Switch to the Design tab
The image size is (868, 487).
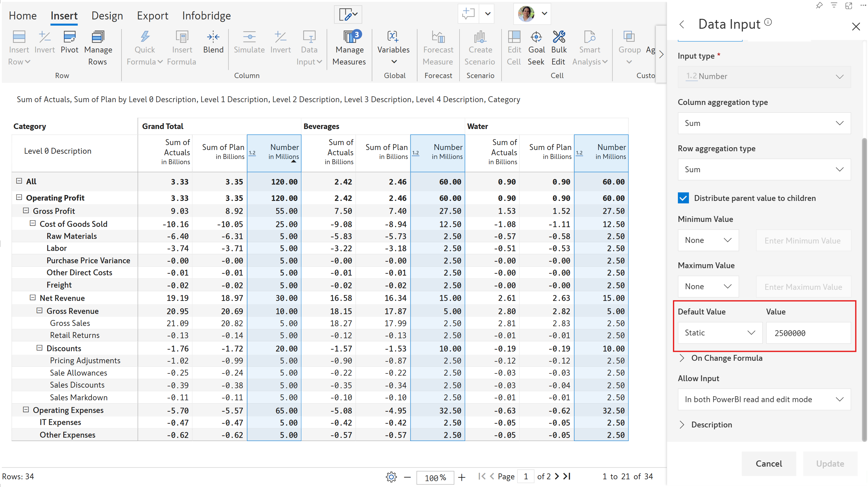tap(107, 16)
